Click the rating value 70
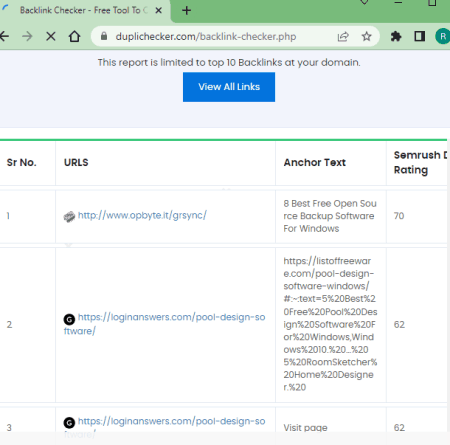Screen dimensions: 450x445 coord(399,216)
